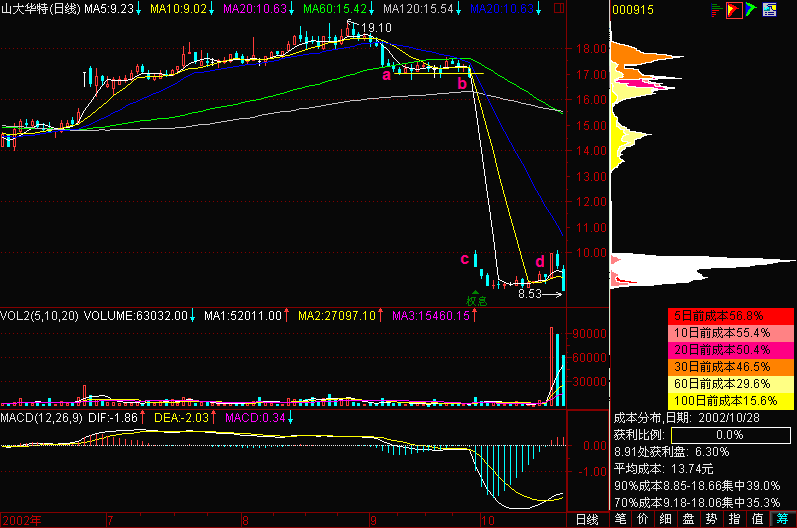797x528 pixels.
Task: Switch to the 盘 tab
Action: pos(688,519)
